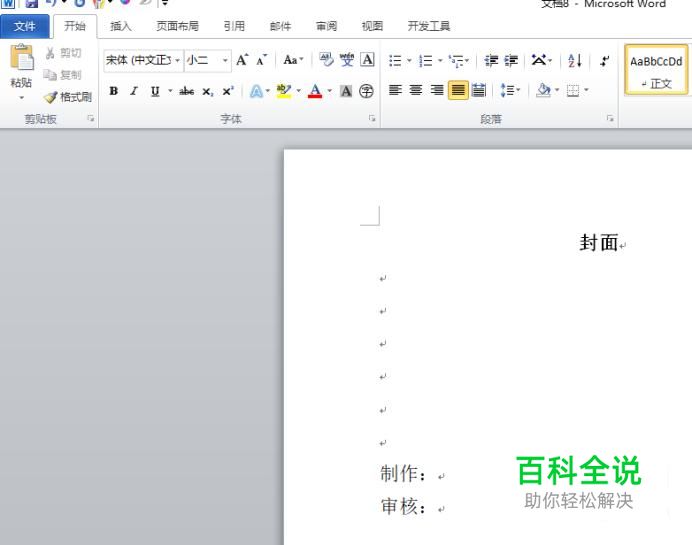Click the shrink font icon
Viewport: 692px width, 545px height.
tap(262, 60)
